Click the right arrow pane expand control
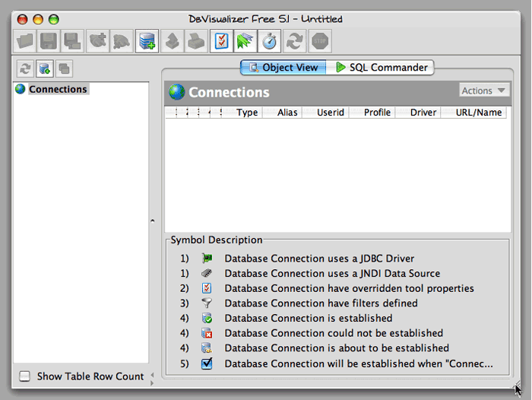Screen dimensions: 532x400 point(152,383)
